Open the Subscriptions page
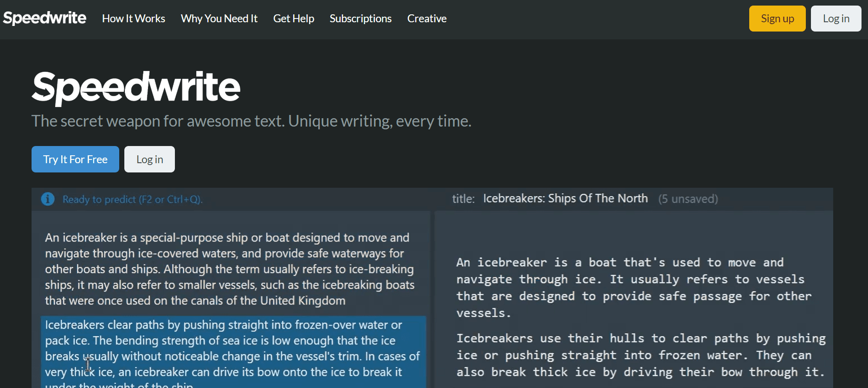Image resolution: width=868 pixels, height=388 pixels. point(360,19)
